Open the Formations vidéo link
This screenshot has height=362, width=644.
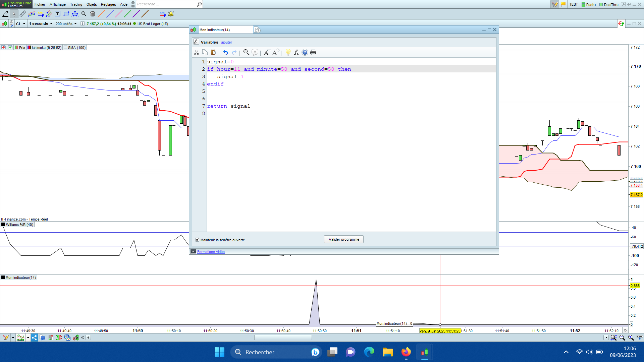211,252
